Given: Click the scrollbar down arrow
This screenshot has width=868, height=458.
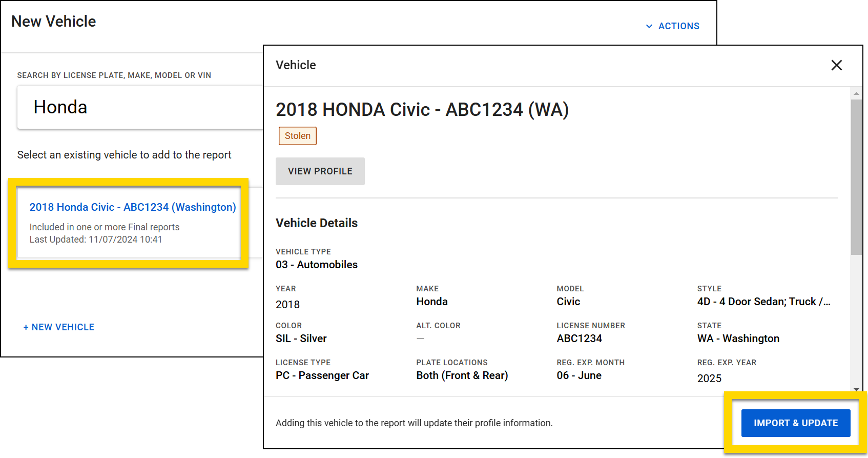Looking at the screenshot, I should coord(856,389).
